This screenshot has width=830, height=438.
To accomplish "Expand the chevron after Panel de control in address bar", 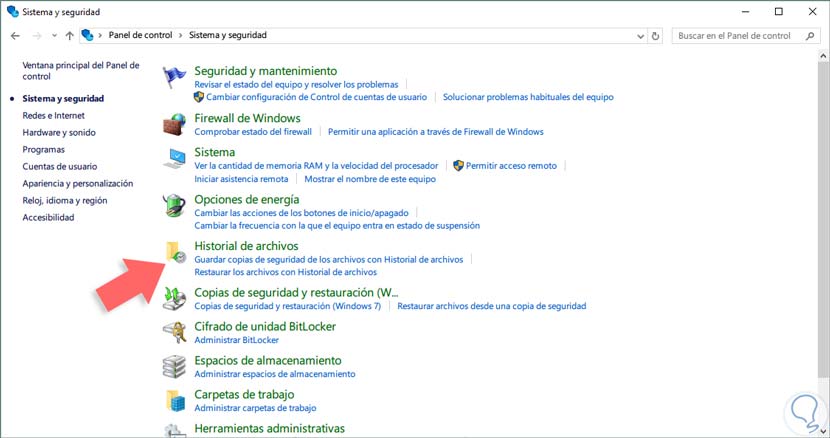I will click(x=181, y=35).
